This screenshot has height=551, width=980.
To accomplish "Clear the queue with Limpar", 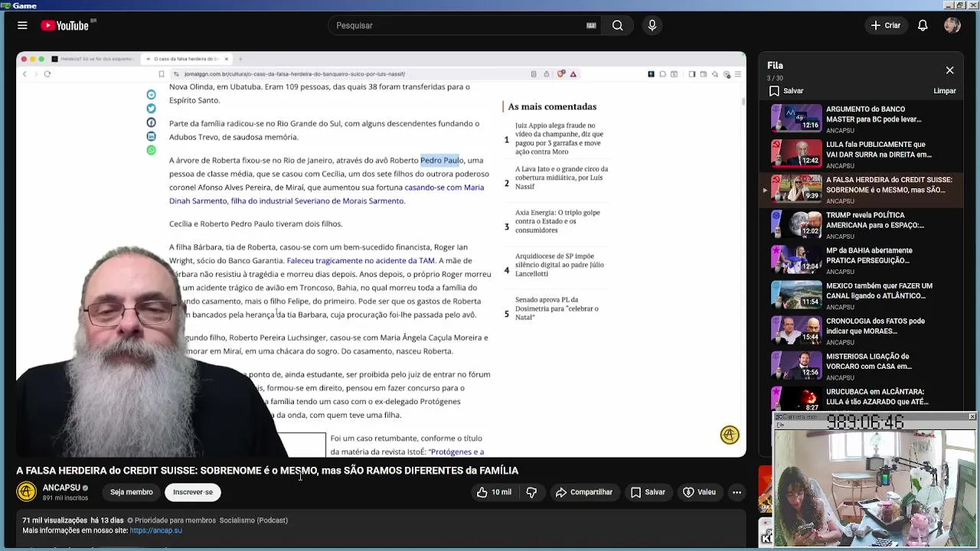I will pos(945,91).
